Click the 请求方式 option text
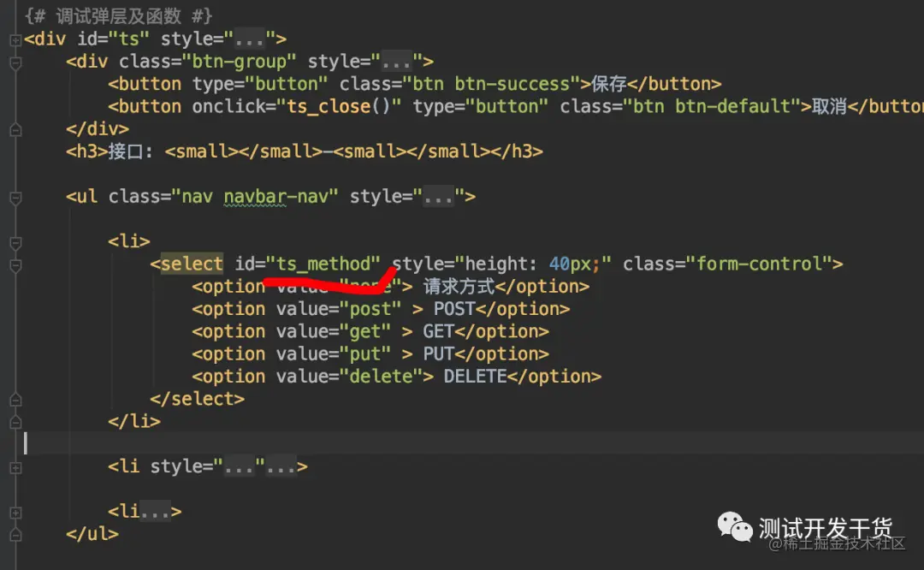Screen dimensions: 924x570 coord(459,287)
